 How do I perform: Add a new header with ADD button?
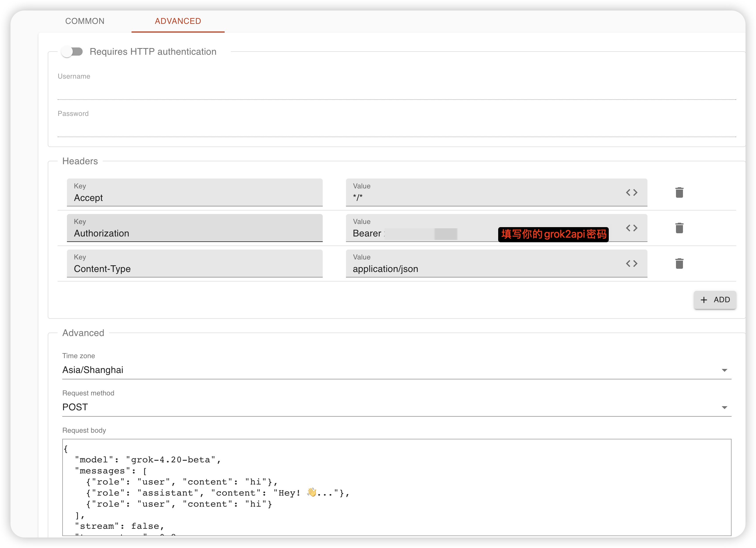(x=715, y=300)
